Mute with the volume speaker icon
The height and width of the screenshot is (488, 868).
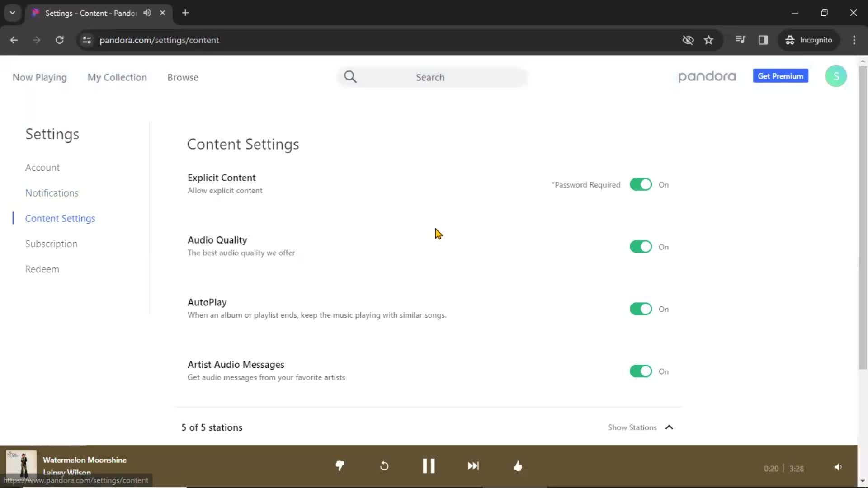[x=838, y=467]
